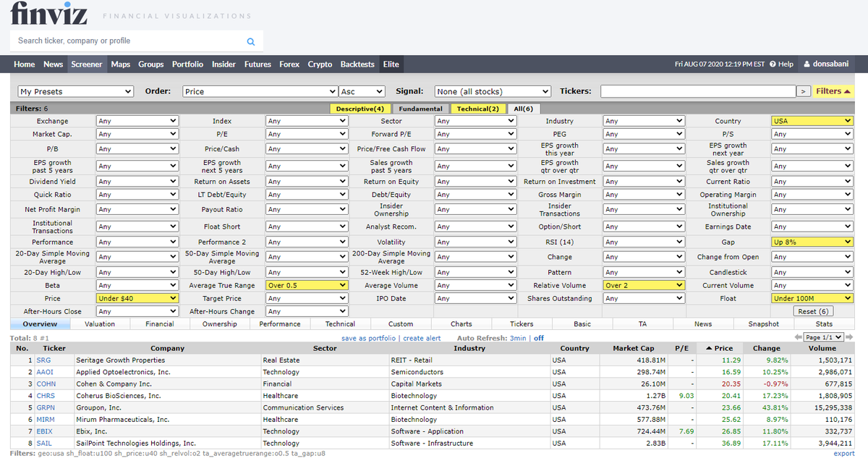Go to next page using right arrow

(851, 337)
